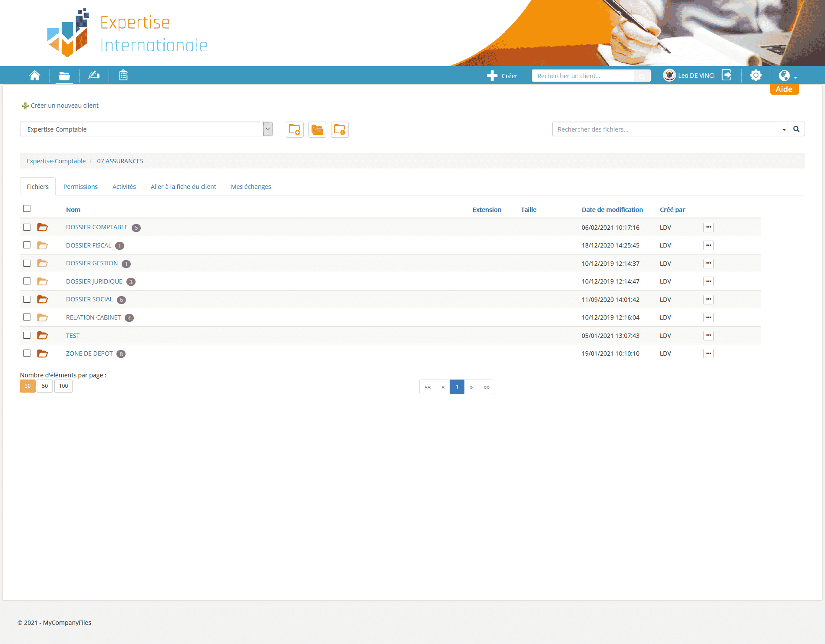
Task: Click the Expertise Internationale logo
Action: pos(127,33)
